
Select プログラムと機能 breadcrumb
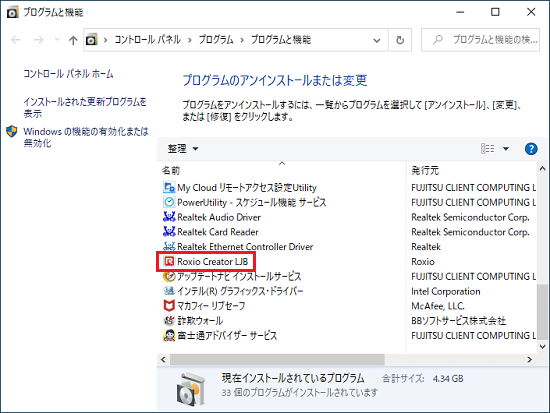[281, 40]
